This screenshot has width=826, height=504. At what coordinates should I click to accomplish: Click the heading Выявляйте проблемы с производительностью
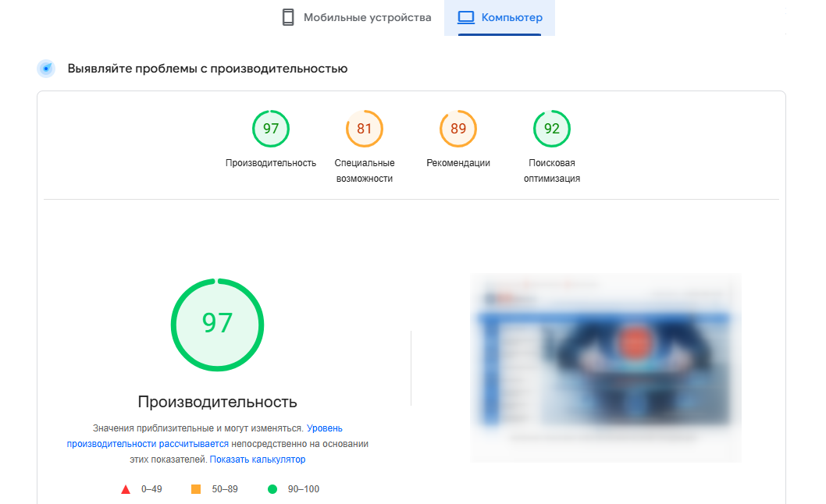click(x=208, y=69)
